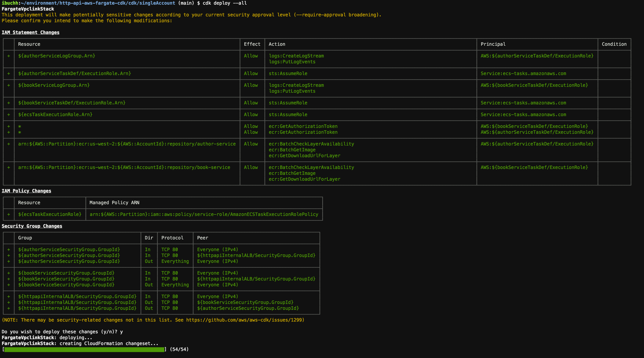The image size is (644, 358).
Task: Click the plus sign beside authorServiceLogGroup.Arn
Action: coord(9,56)
